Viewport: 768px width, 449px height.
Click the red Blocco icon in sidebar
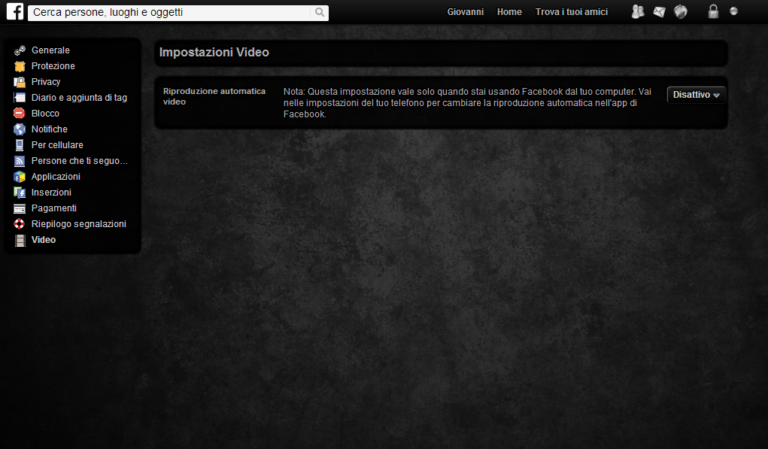click(19, 113)
